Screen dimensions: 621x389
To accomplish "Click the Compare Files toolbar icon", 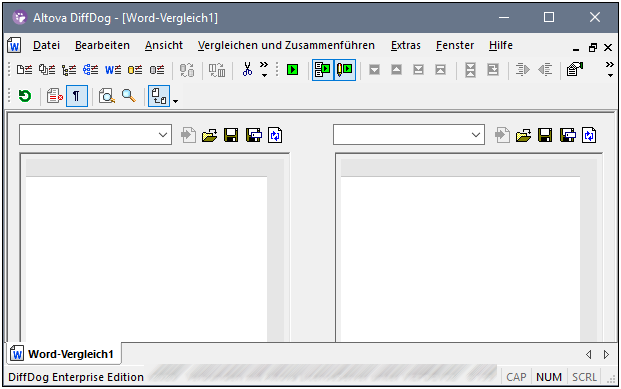I will tap(25, 70).
